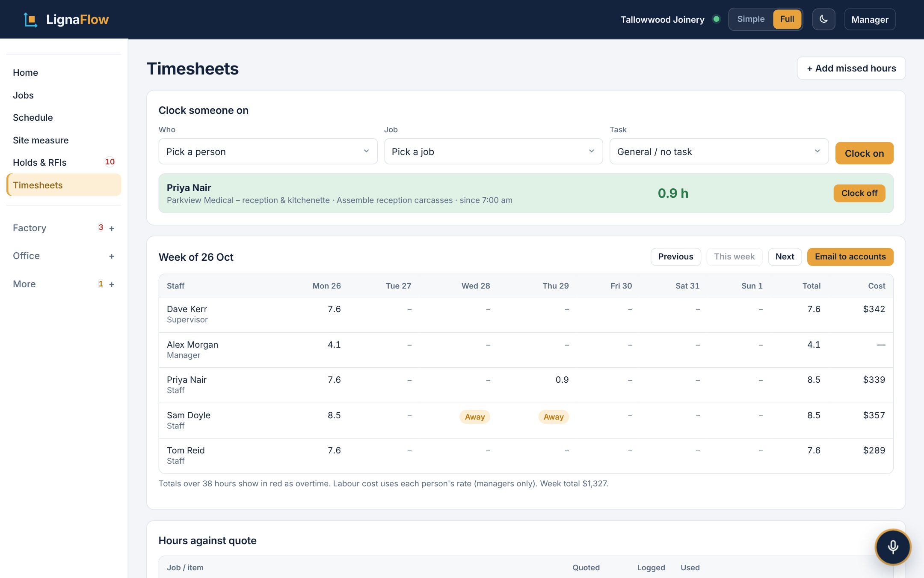Go to Schedule in the sidebar
The width and height of the screenshot is (924, 578).
[x=33, y=118]
